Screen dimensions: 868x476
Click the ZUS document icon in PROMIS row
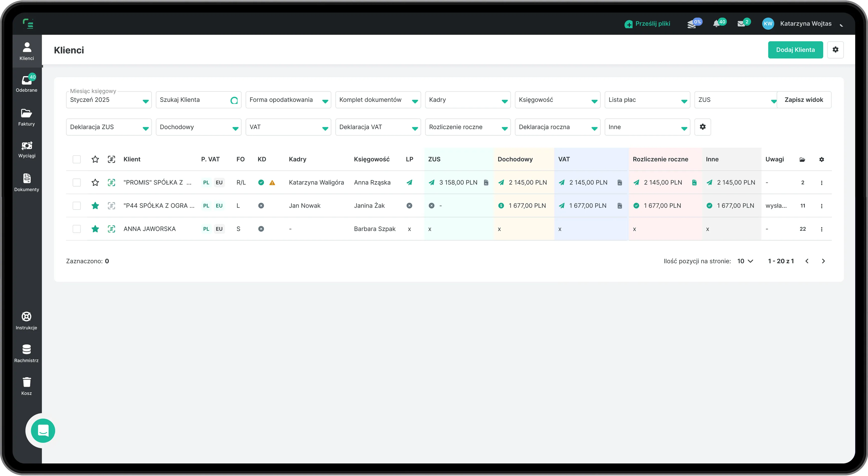point(486,182)
